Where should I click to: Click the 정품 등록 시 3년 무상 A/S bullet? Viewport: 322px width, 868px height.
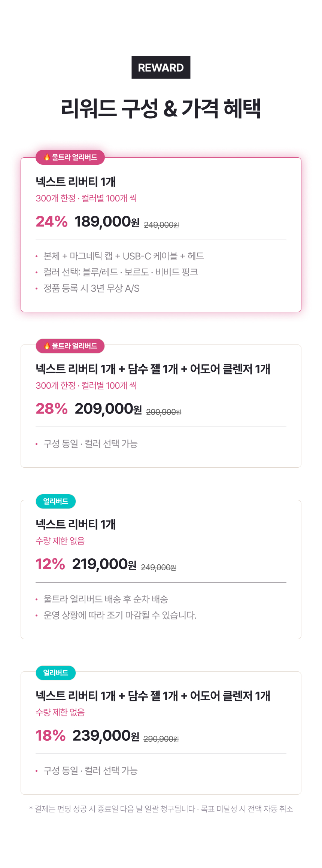pos(91,288)
